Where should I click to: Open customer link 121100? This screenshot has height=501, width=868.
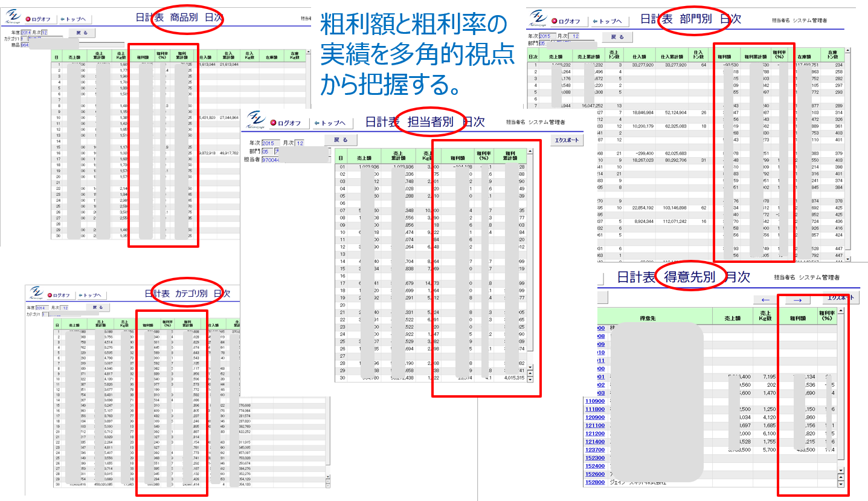pos(596,425)
